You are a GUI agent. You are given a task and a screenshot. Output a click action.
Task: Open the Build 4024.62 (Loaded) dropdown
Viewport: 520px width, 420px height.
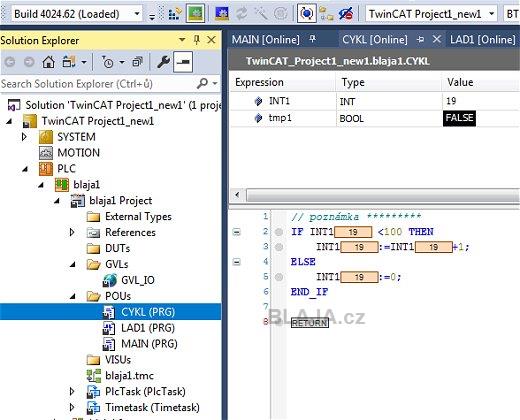pos(137,14)
